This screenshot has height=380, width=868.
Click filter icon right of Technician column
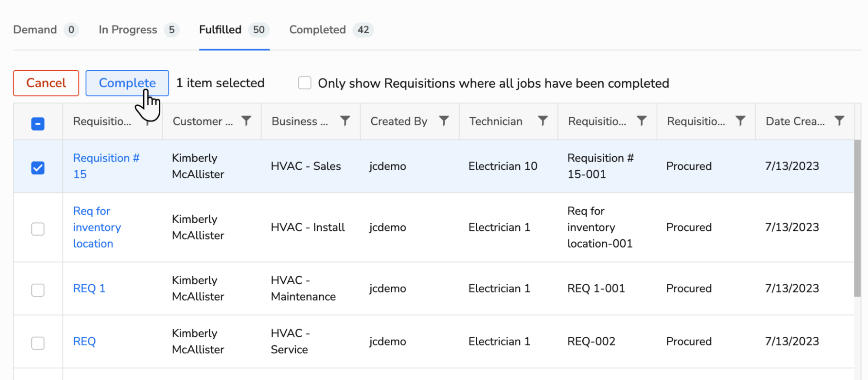coord(642,121)
